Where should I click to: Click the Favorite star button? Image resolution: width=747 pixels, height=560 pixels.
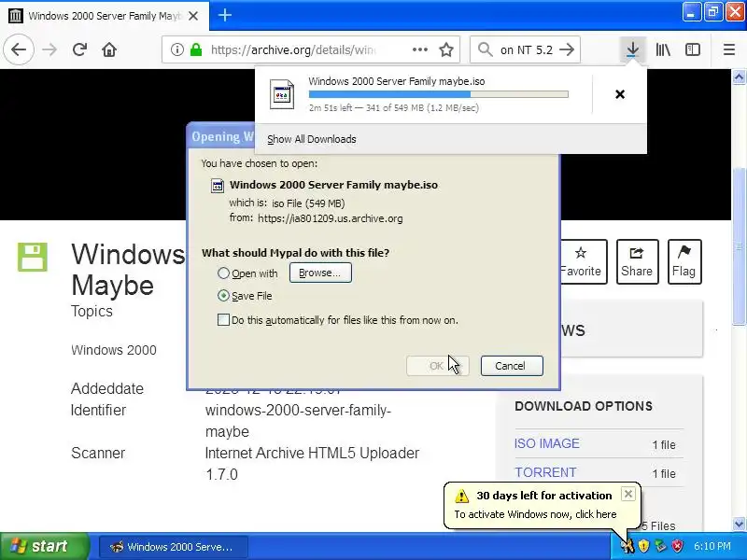584,261
